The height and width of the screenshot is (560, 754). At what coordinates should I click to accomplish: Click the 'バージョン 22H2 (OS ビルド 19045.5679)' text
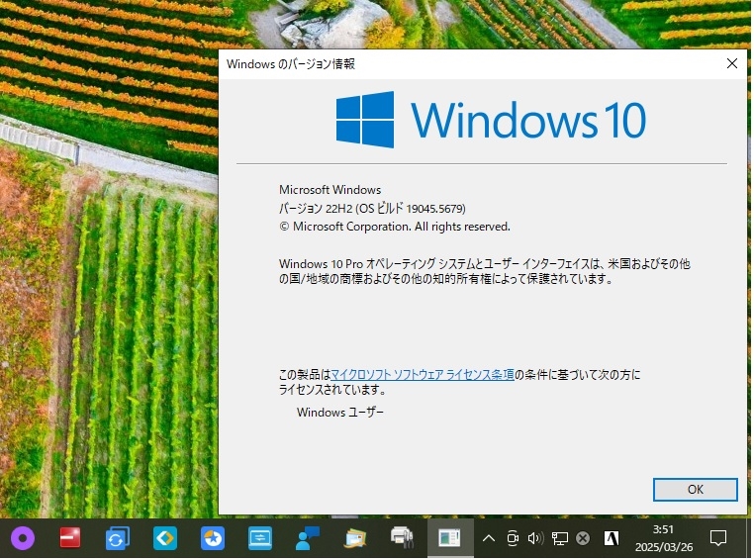click(x=372, y=208)
